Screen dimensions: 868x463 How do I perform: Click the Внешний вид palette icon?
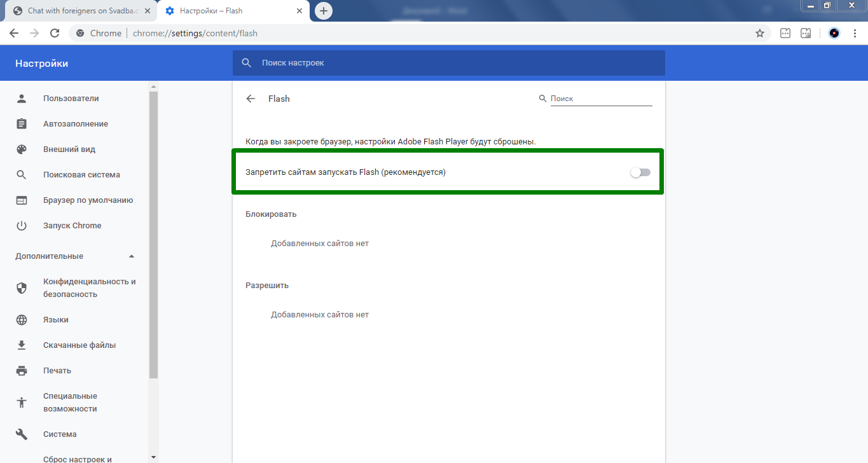(22, 149)
